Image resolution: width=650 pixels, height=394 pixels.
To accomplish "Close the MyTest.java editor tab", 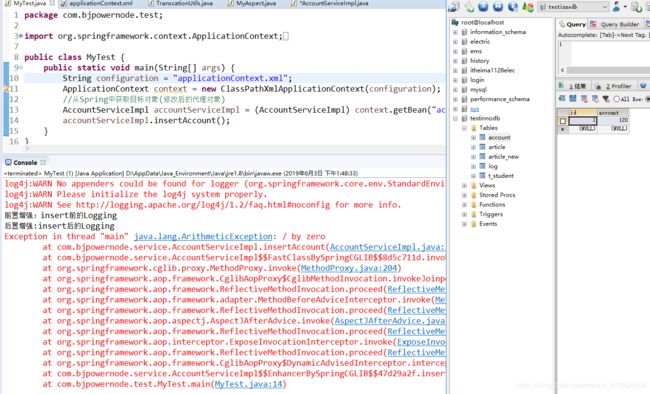I will [x=52, y=3].
